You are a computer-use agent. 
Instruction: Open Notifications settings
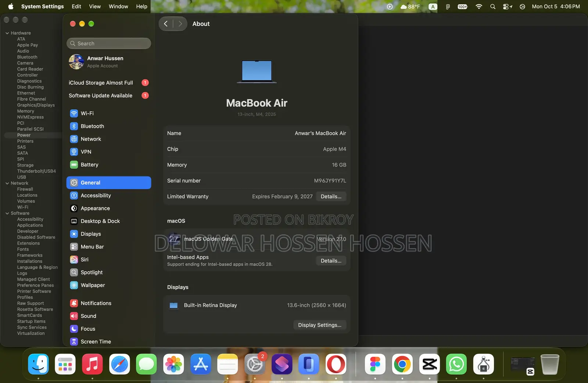tap(108, 303)
